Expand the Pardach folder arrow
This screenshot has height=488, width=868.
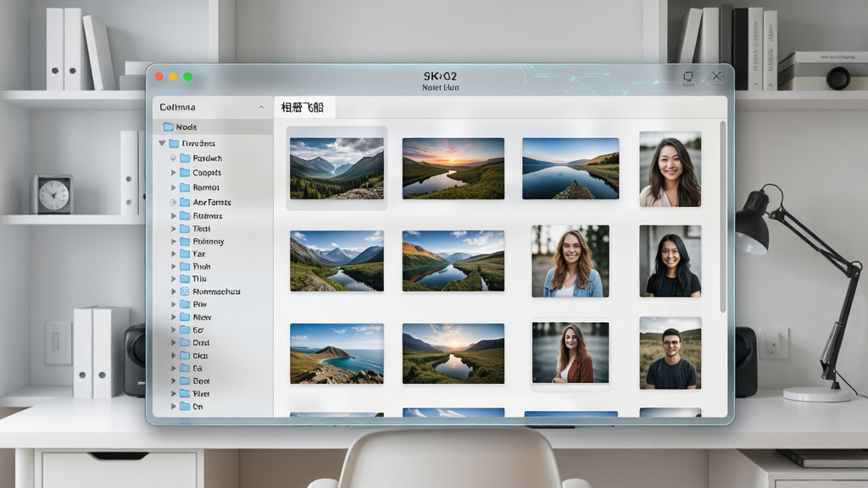coord(173,158)
